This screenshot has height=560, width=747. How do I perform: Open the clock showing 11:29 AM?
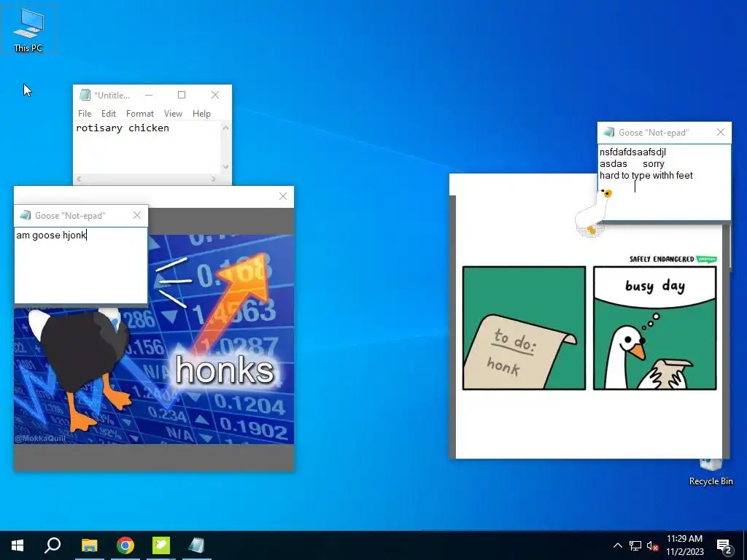pyautogui.click(x=684, y=545)
